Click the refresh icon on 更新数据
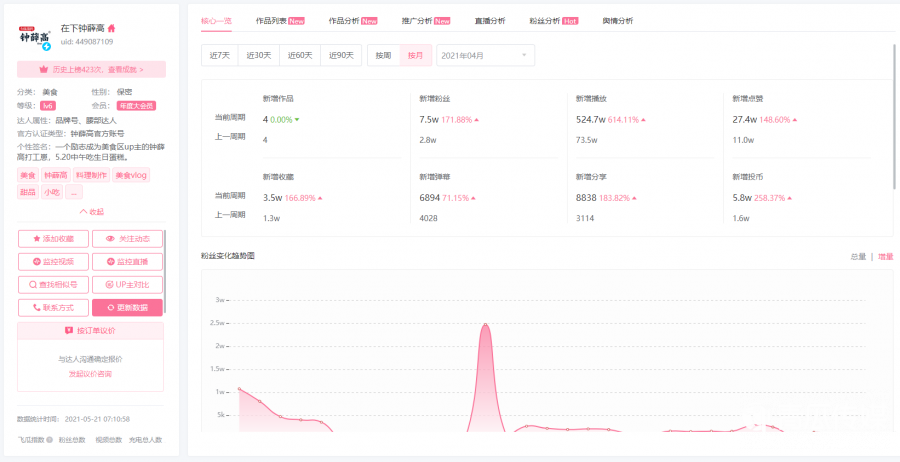The width and height of the screenshot is (900, 462). click(110, 308)
